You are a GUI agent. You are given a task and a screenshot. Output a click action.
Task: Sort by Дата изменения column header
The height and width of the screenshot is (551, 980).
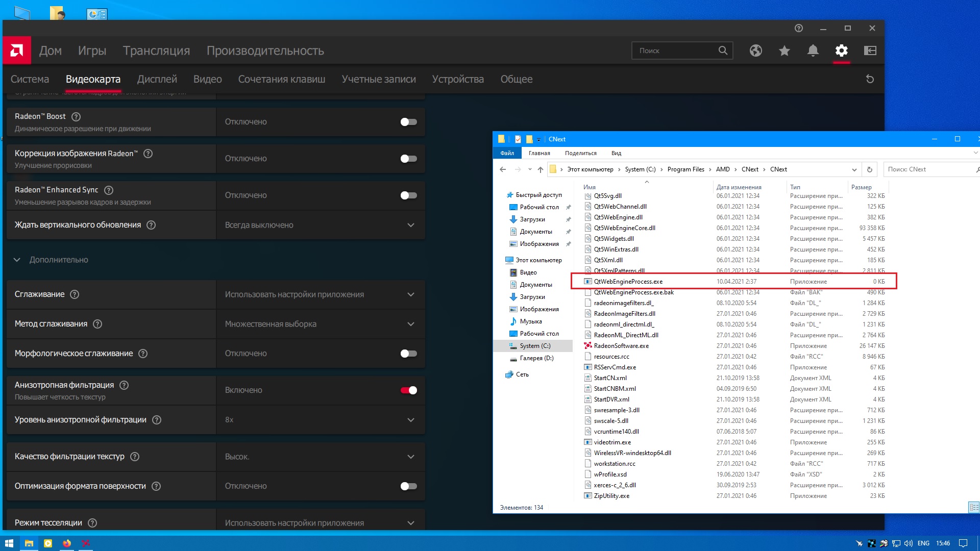[739, 187]
